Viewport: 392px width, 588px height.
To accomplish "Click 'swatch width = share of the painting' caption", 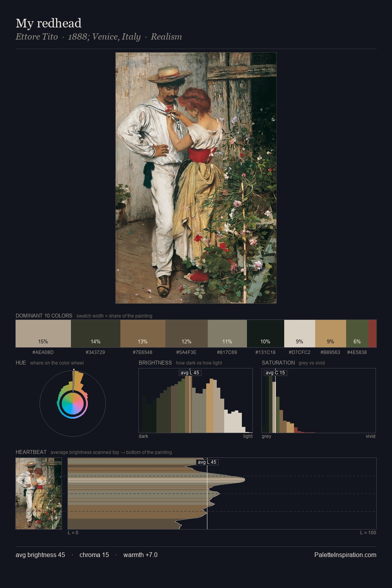I will (x=114, y=316).
